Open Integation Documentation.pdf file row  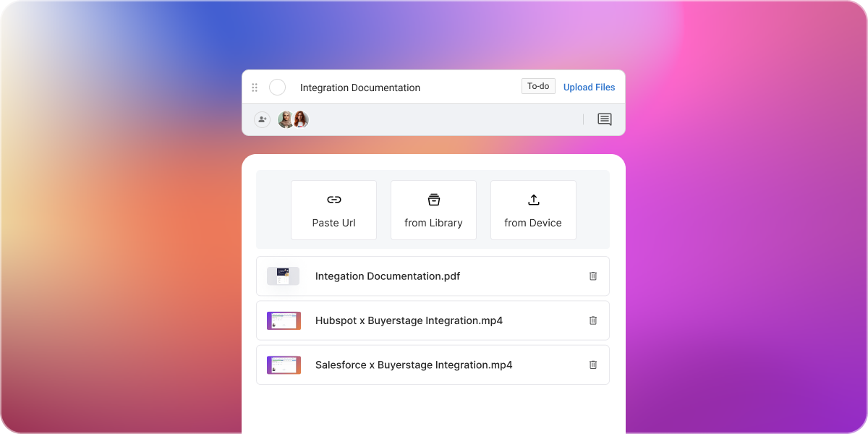(x=433, y=276)
